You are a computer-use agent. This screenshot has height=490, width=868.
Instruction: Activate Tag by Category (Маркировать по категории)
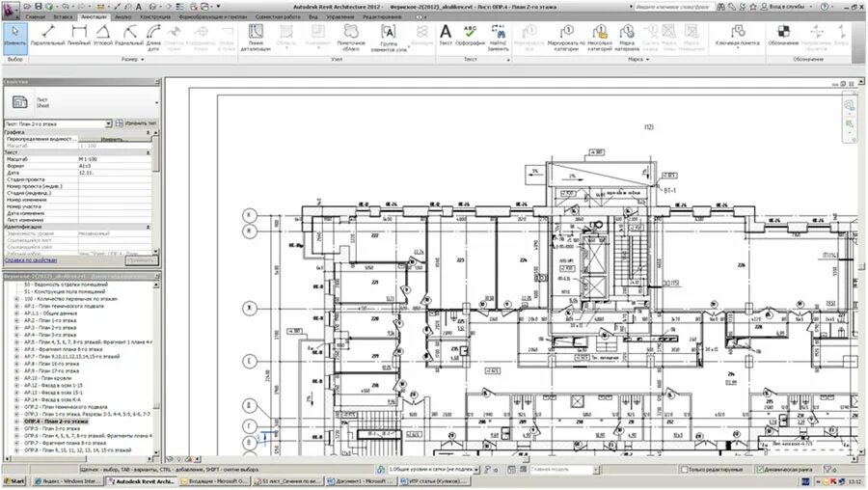(566, 38)
